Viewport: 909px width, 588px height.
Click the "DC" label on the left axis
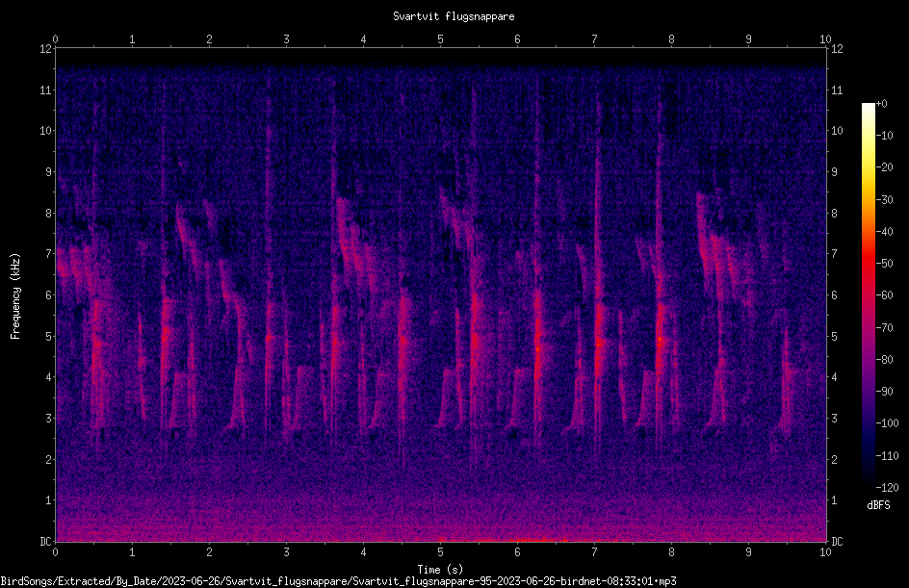click(45, 542)
